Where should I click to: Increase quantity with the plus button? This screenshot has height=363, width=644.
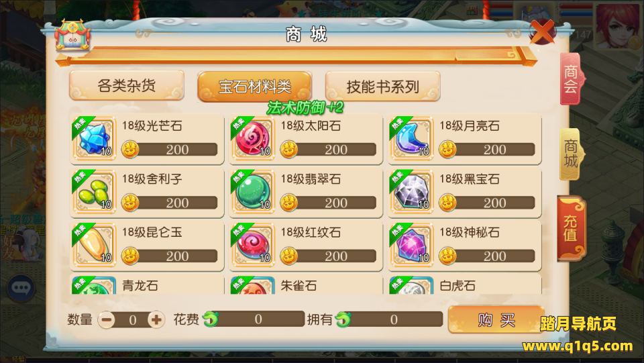(x=156, y=319)
